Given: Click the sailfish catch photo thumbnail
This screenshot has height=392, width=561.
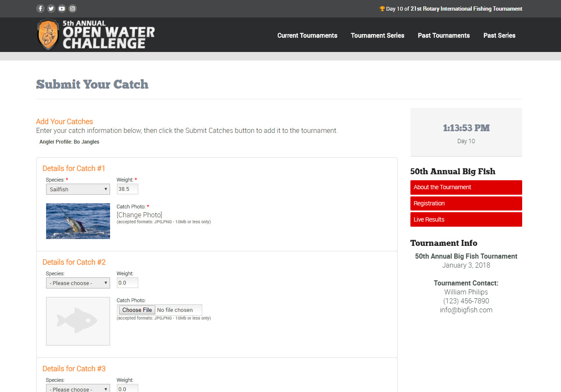Looking at the screenshot, I should 78,221.
